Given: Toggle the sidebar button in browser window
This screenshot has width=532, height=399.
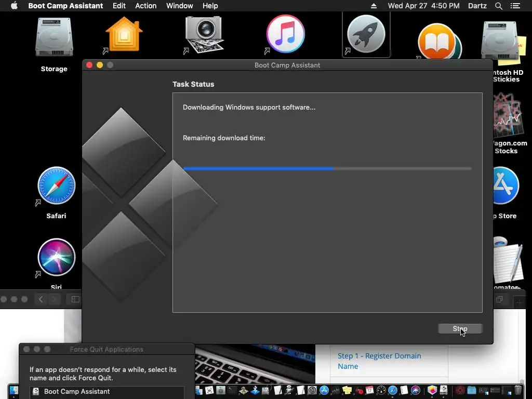Looking at the screenshot, I should pos(75,299).
